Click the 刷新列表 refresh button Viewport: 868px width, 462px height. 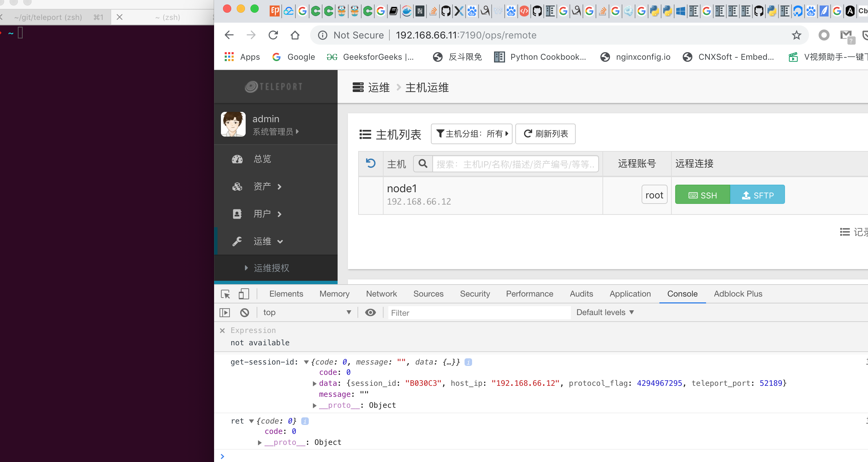click(x=545, y=134)
